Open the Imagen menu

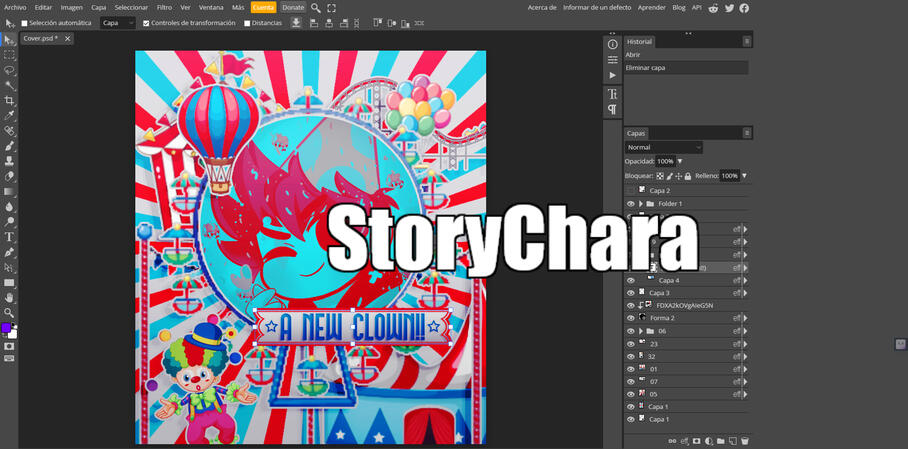pos(72,8)
